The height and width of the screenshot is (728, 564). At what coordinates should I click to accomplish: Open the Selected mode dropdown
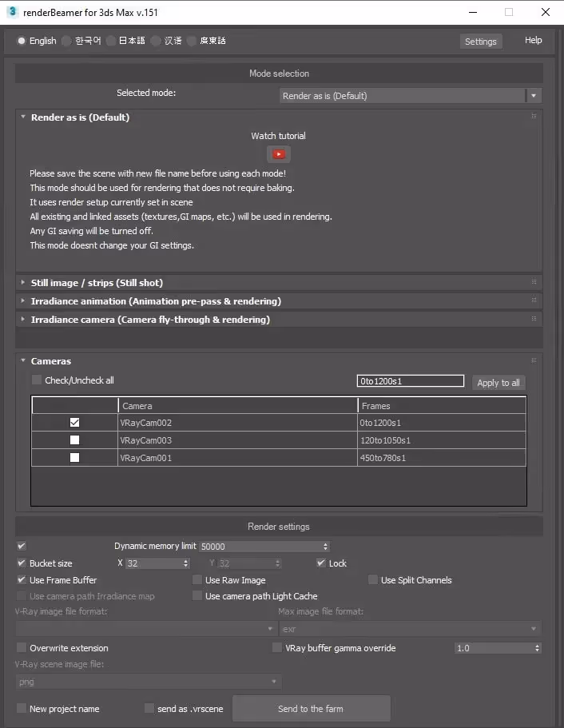411,96
